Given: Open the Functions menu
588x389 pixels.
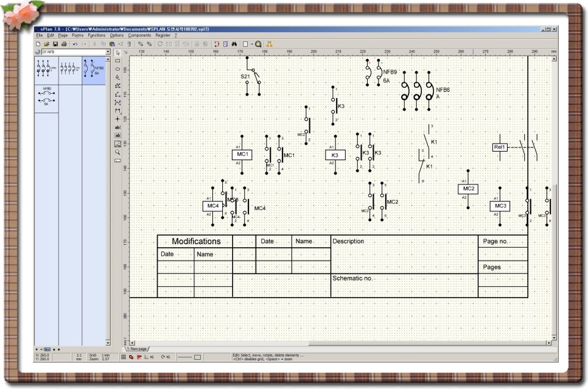Looking at the screenshot, I should 96,35.
